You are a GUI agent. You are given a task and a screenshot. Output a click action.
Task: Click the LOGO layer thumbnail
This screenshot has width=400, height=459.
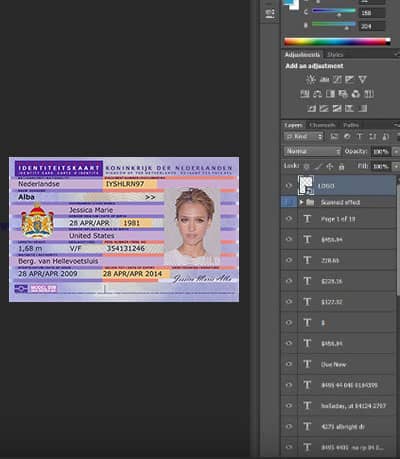[x=306, y=186]
